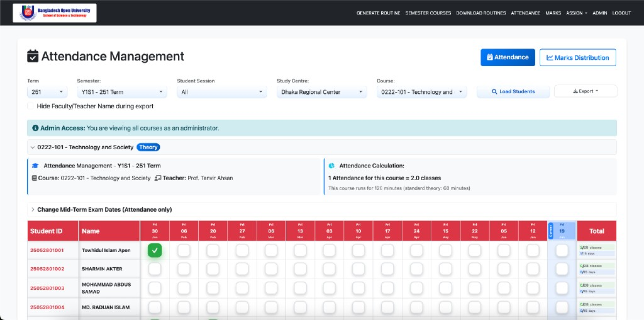
Task: Check SHARMIN AKTER attendance for 12 Jun
Action: coord(533,269)
